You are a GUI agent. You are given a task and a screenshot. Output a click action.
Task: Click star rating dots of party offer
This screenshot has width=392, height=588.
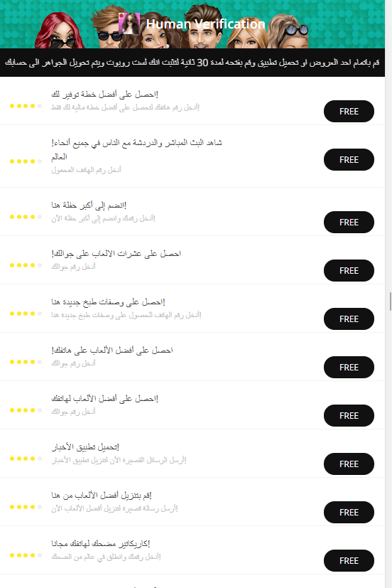pyautogui.click(x=26, y=217)
